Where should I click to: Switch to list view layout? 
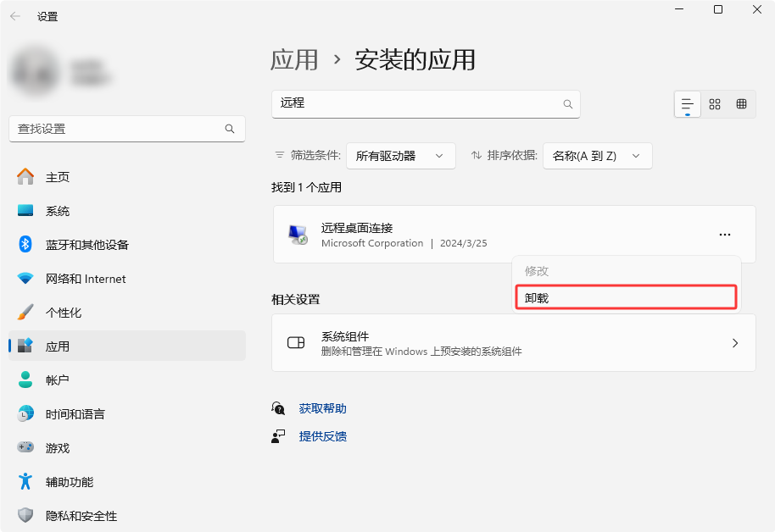688,104
